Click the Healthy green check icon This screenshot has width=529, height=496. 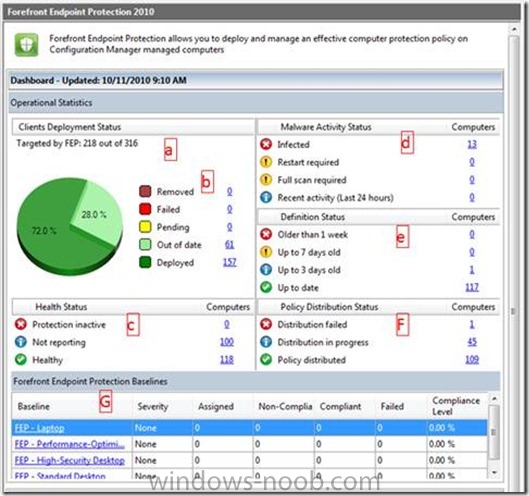click(x=21, y=359)
